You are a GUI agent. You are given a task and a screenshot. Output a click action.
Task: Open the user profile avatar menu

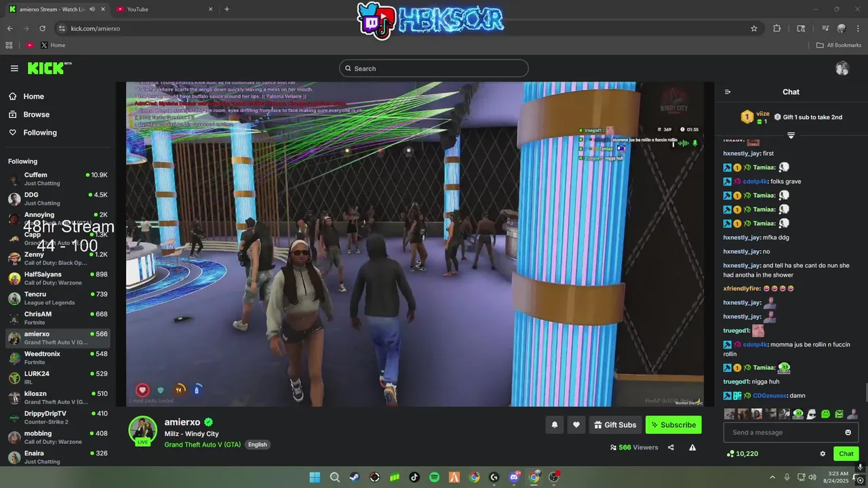pyautogui.click(x=842, y=68)
